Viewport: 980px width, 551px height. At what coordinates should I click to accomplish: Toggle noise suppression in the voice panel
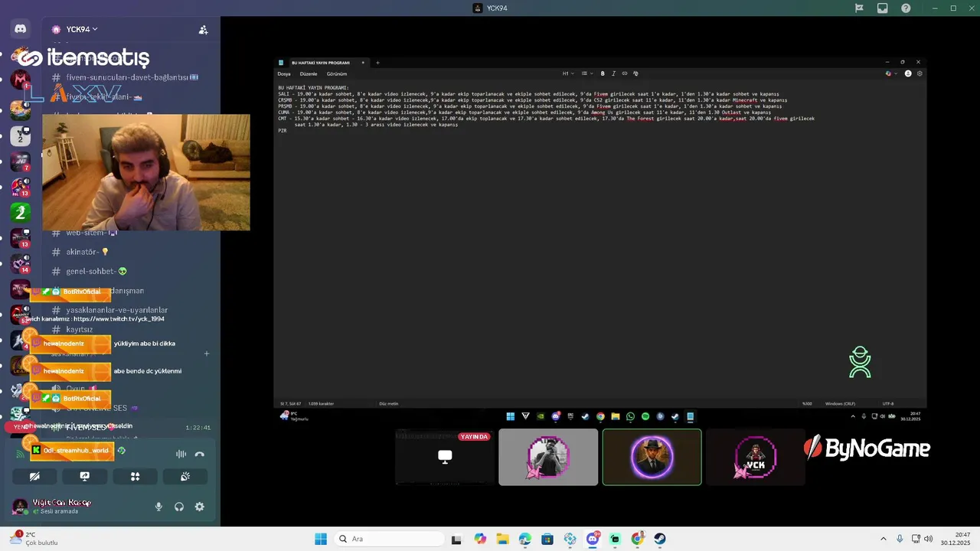(x=181, y=454)
